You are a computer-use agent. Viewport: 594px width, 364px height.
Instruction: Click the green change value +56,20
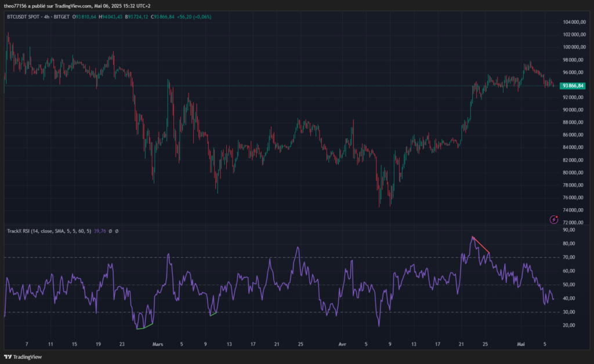coord(183,17)
